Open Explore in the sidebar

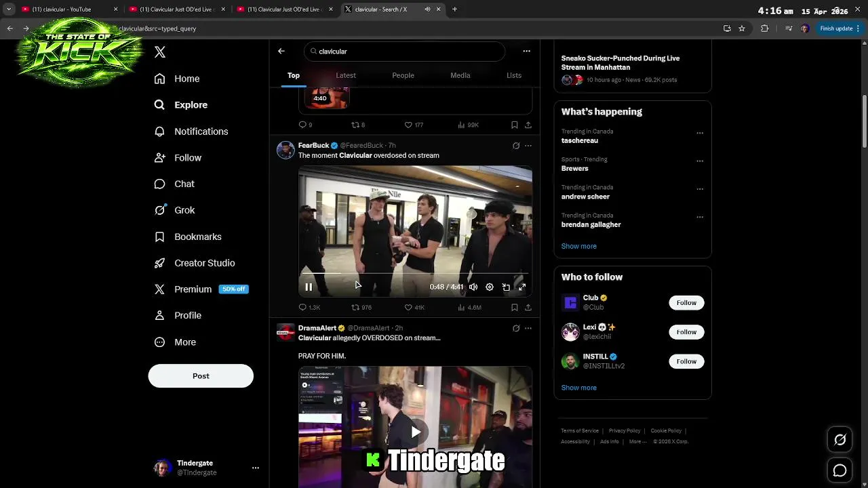[x=181, y=105]
